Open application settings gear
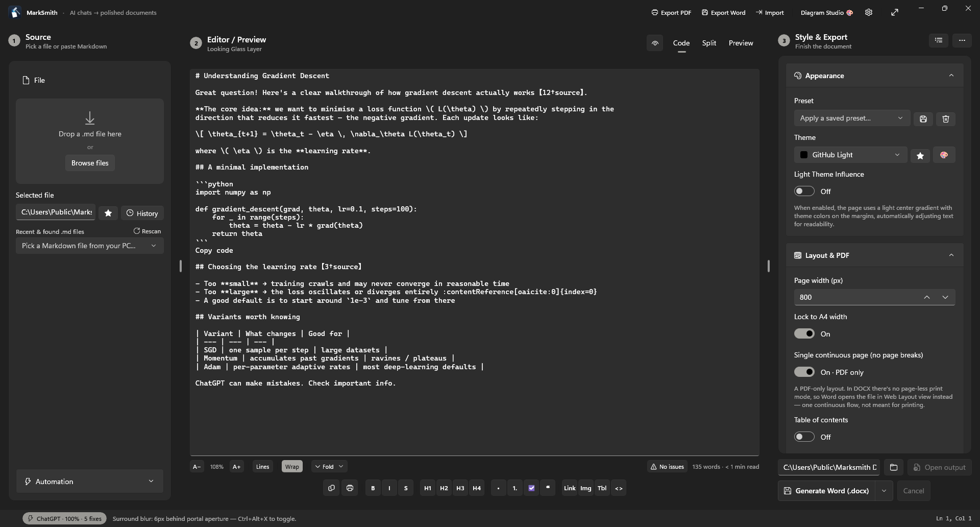980x527 pixels. click(x=869, y=12)
